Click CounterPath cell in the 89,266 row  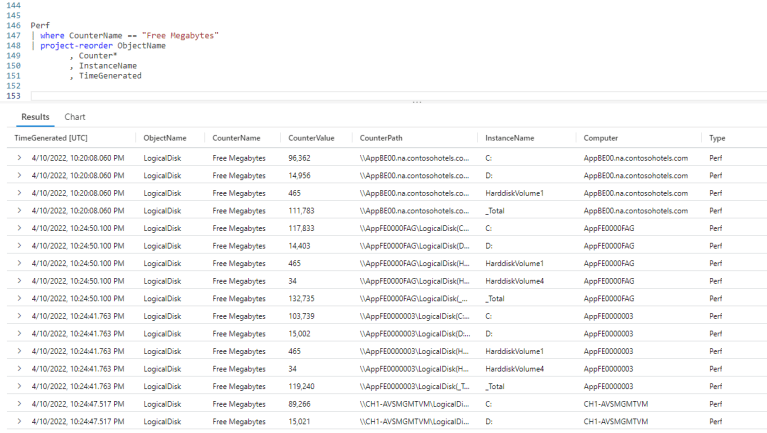click(x=414, y=404)
